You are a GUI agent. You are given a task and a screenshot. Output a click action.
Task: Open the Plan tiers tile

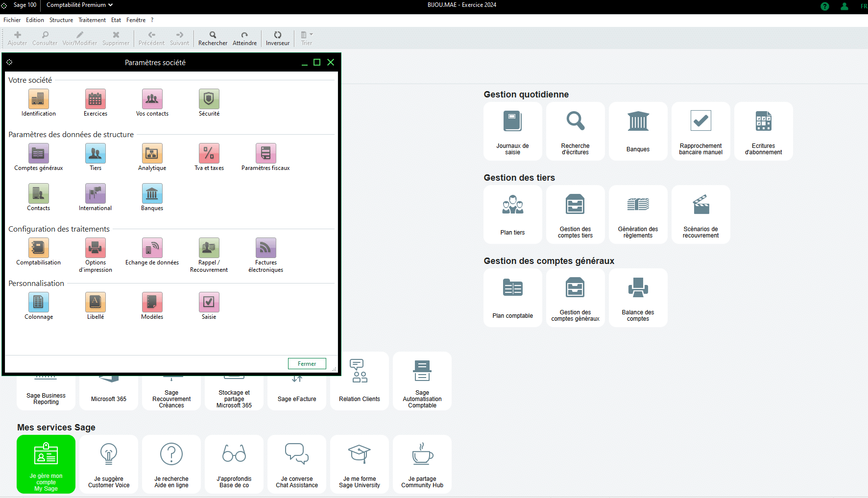[x=513, y=214]
